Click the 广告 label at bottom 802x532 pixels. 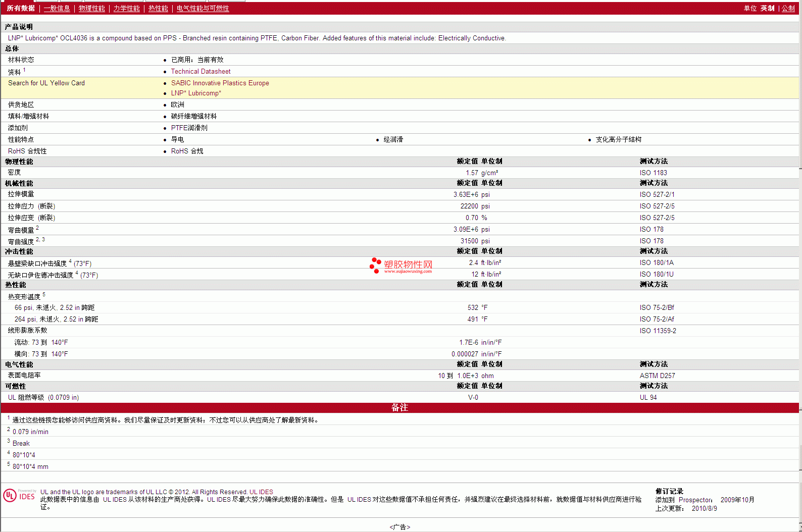click(400, 527)
